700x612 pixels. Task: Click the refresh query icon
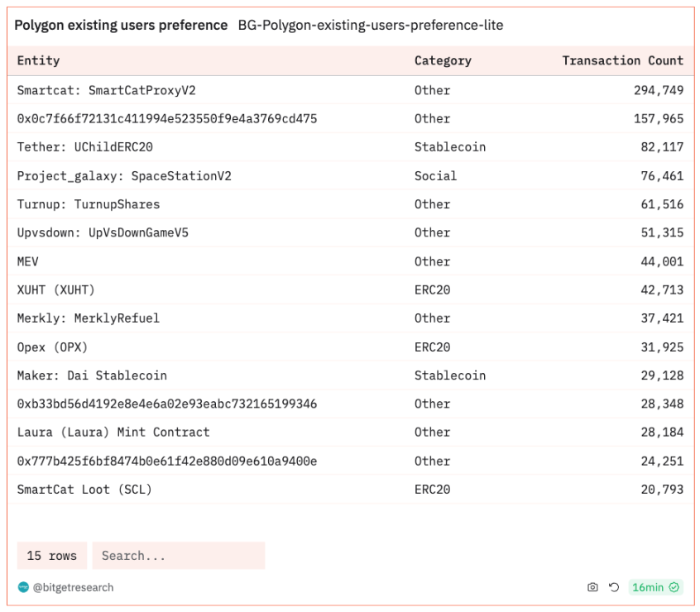pos(614,587)
